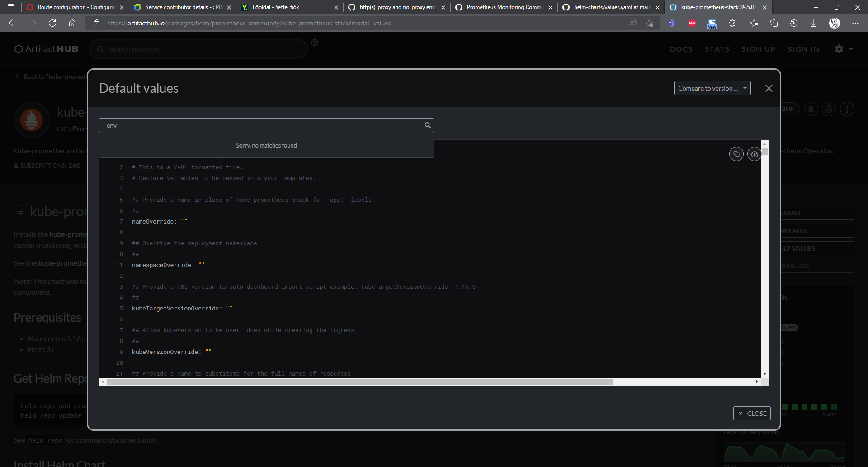Open browser Collections

(774, 23)
